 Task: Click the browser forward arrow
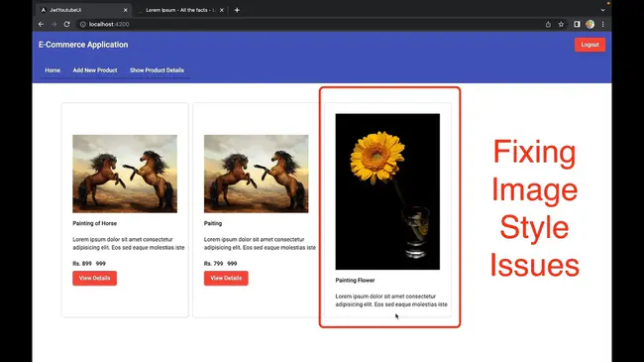coord(54,24)
